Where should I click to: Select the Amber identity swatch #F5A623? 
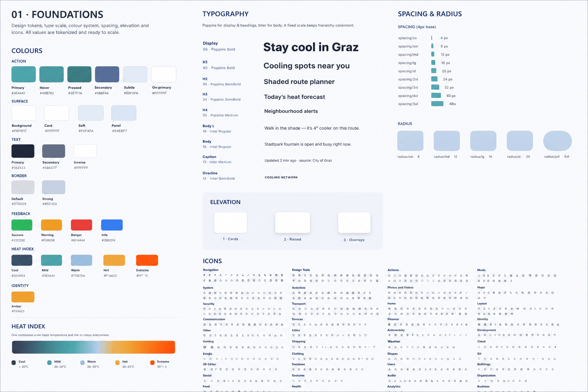tap(23, 297)
